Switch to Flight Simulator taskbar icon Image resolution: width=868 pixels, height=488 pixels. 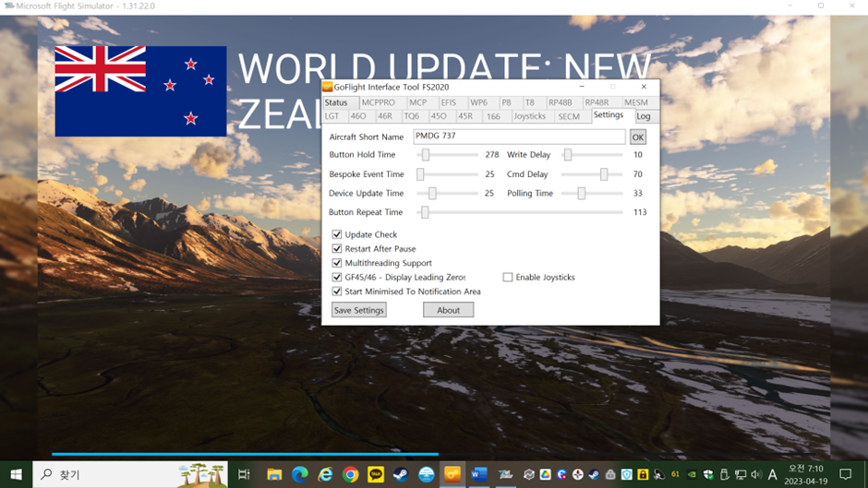505,474
